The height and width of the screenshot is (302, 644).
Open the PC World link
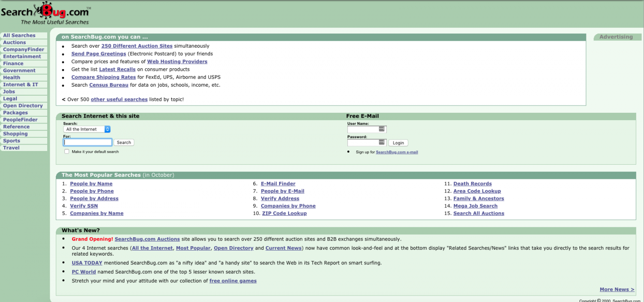point(84,272)
